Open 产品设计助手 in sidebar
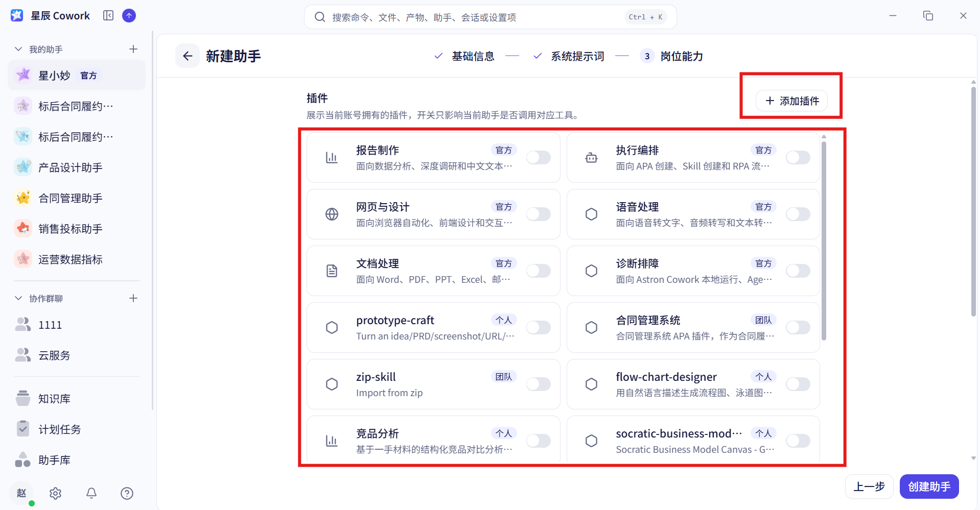Viewport: 980px width, 510px height. coord(77,167)
